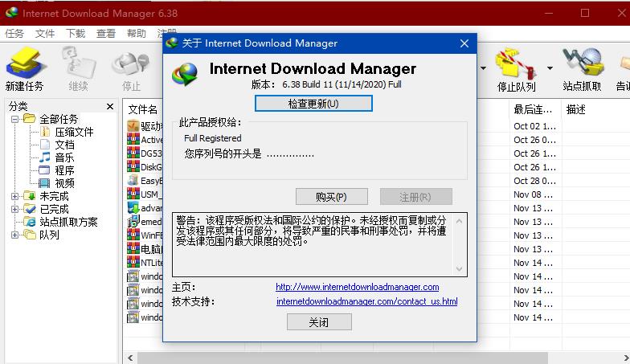Open dropdown arrow beside 停止队列

(x=550, y=68)
